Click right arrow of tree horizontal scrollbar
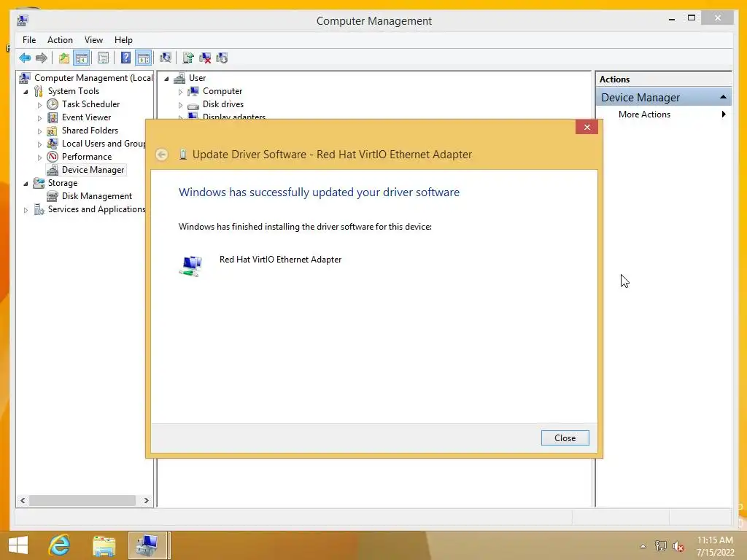This screenshot has width=747, height=560. click(146, 500)
